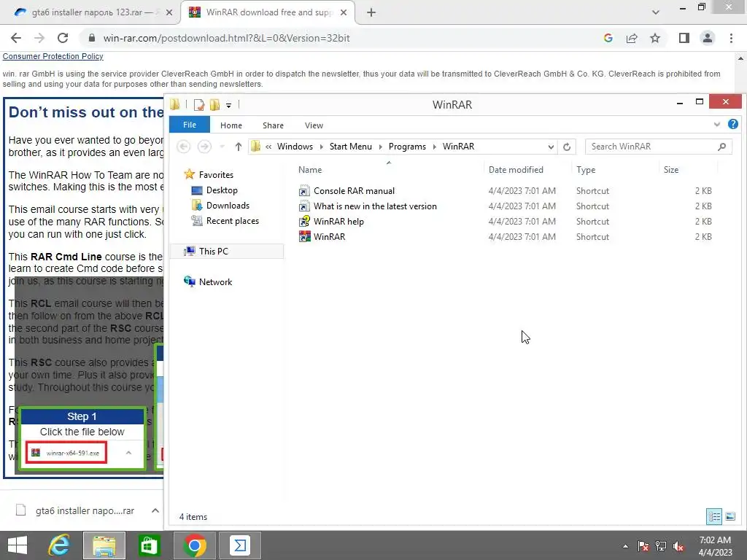Open the Home ribbon tab
747x560 pixels.
231,125
